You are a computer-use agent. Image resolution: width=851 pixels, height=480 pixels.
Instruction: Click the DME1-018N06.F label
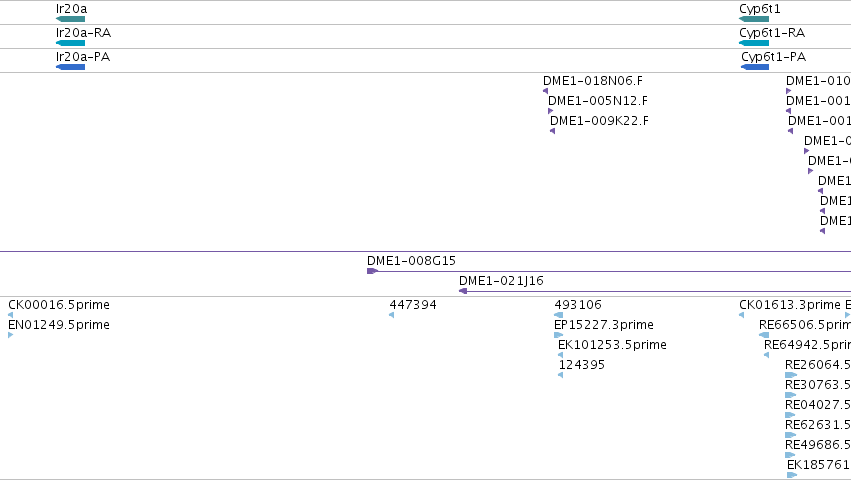point(593,80)
